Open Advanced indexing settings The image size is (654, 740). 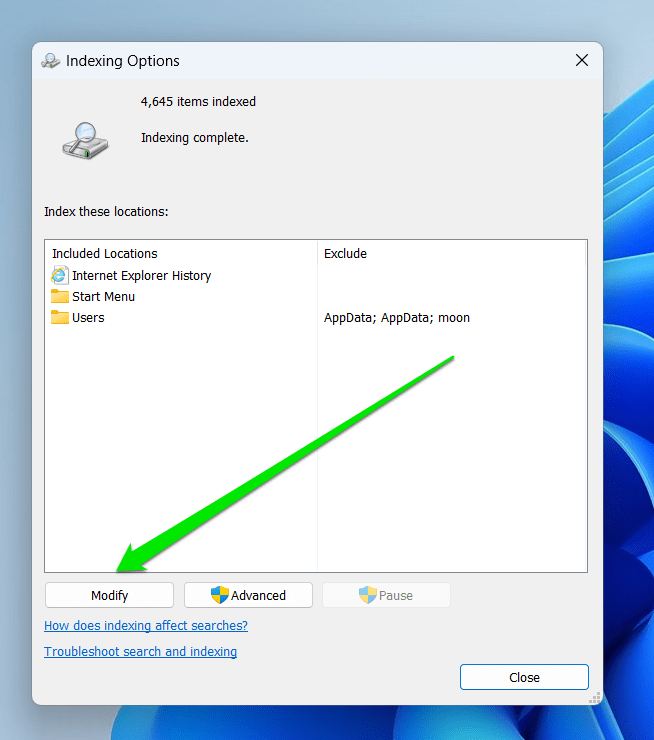248,595
